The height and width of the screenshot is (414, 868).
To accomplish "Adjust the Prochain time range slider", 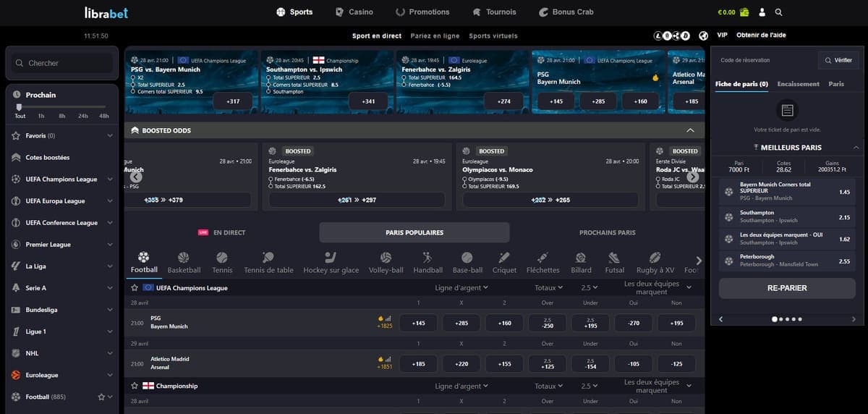I will [19, 106].
